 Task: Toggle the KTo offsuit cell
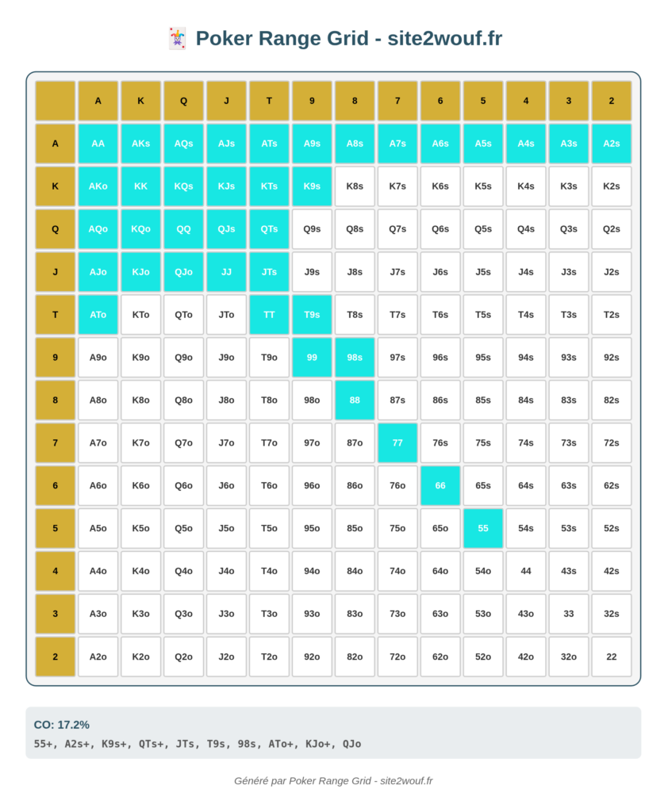coord(141,314)
